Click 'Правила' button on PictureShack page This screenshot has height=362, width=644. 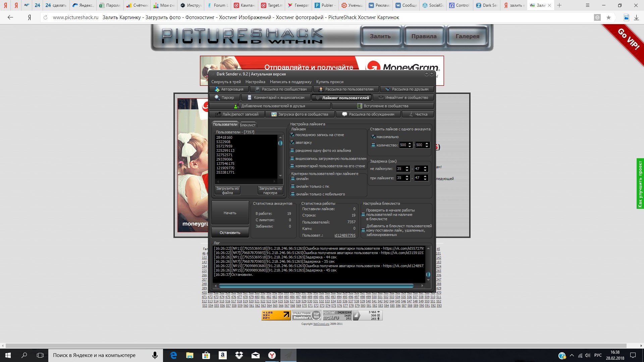[x=424, y=36]
